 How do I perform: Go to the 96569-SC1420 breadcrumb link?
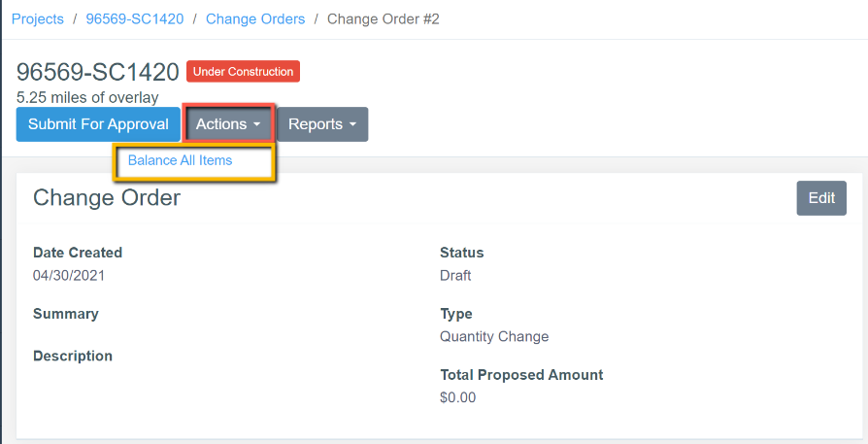tap(135, 19)
